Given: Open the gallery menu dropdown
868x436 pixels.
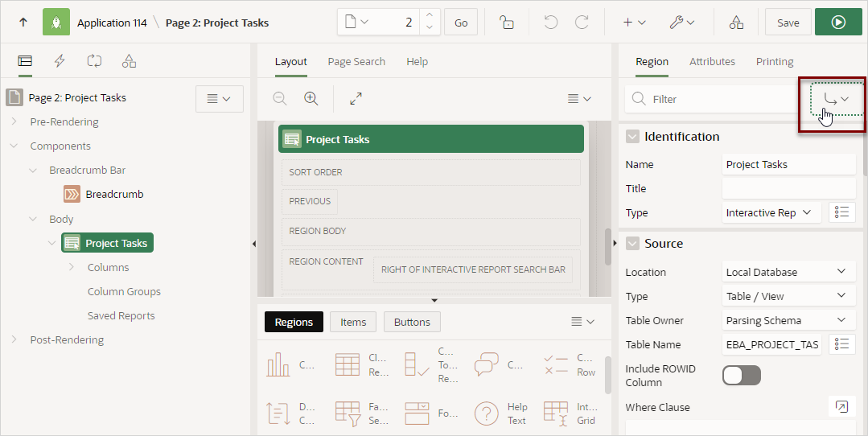Looking at the screenshot, I should pos(582,322).
